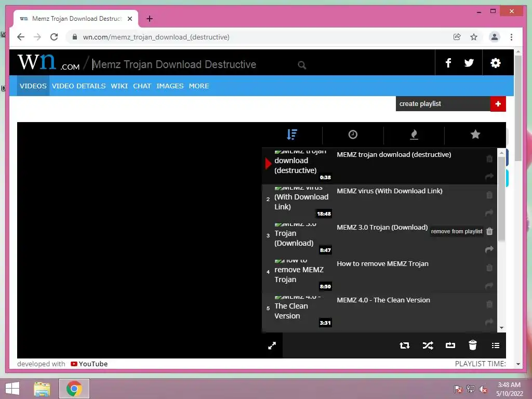Share How to remove MEMZ Trojan video

click(489, 286)
